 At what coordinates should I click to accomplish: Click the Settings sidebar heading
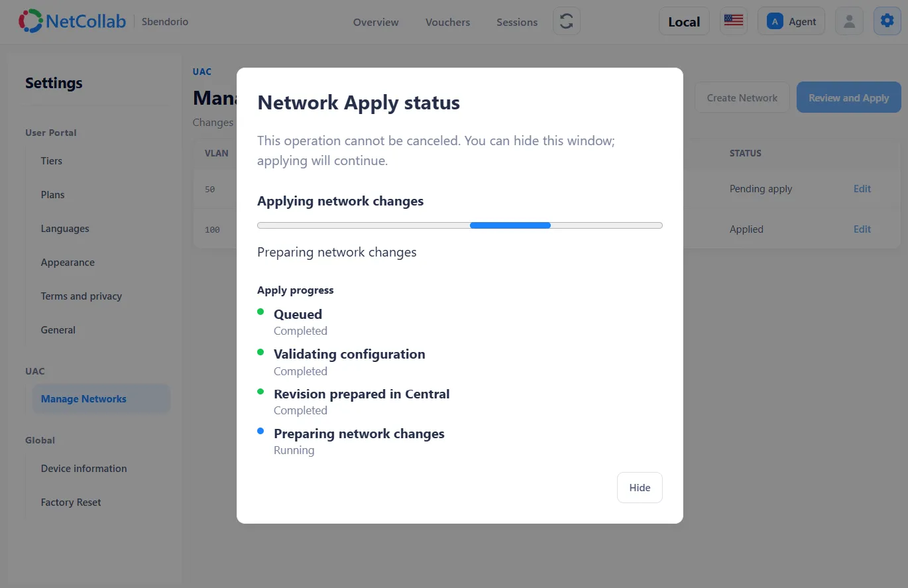coord(54,83)
